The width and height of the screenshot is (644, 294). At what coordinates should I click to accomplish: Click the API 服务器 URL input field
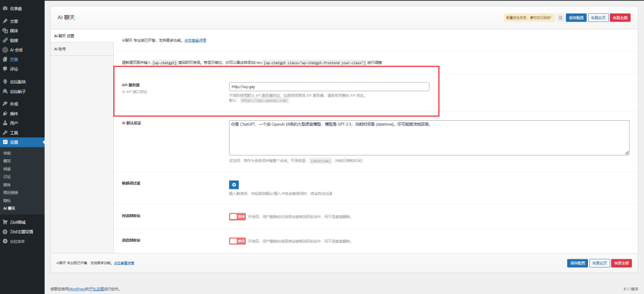pos(329,87)
